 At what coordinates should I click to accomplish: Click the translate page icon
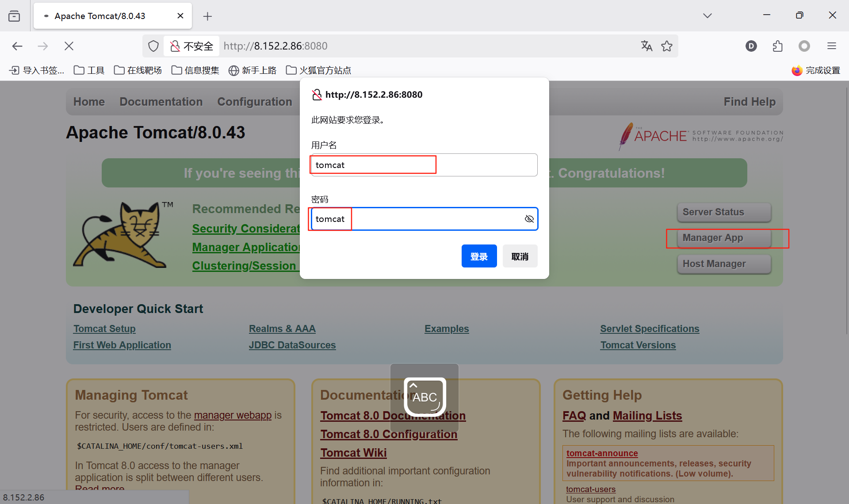point(646,46)
